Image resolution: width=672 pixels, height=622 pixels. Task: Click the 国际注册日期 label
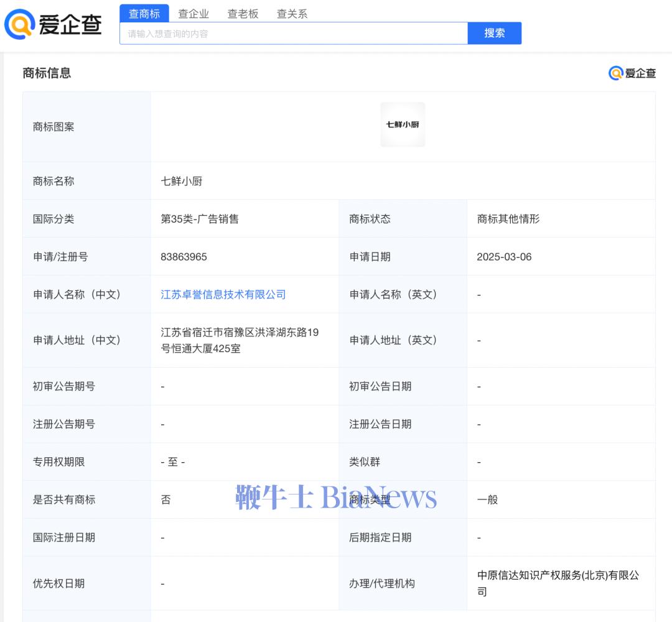click(64, 537)
